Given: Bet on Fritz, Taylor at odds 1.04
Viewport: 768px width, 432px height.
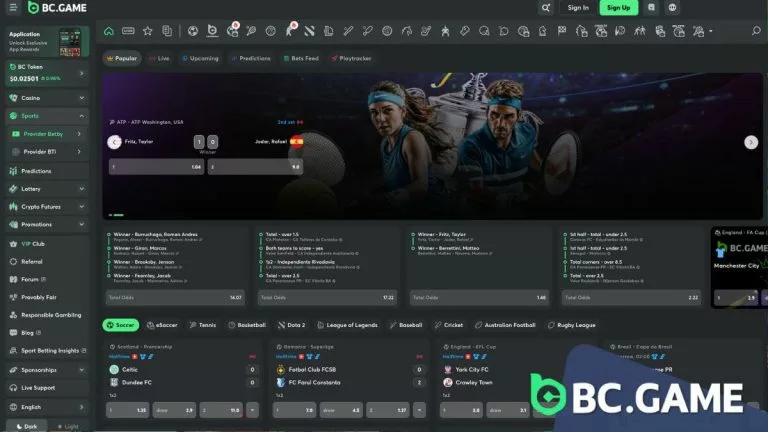Looking at the screenshot, I should click(x=157, y=167).
